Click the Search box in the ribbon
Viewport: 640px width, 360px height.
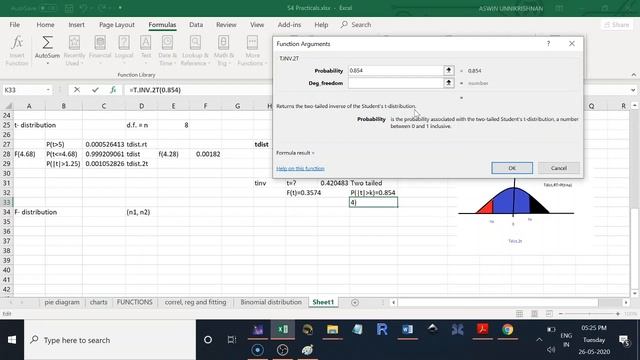tap(356, 24)
